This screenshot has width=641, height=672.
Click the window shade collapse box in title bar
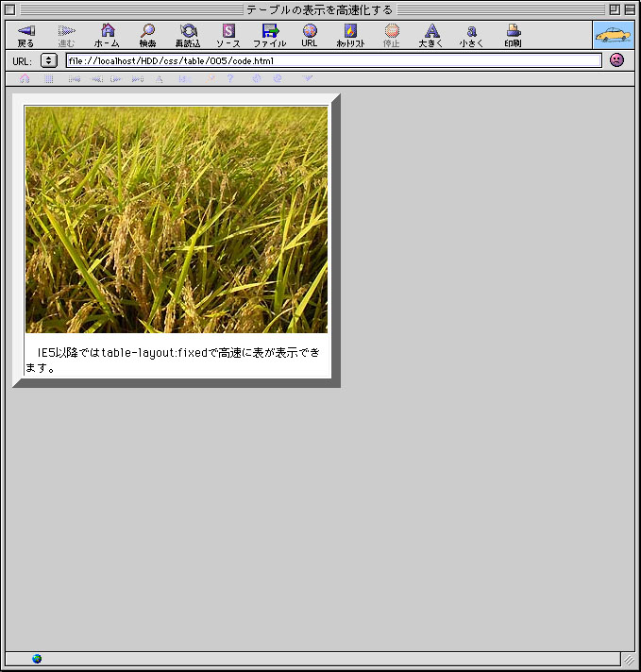[629, 8]
